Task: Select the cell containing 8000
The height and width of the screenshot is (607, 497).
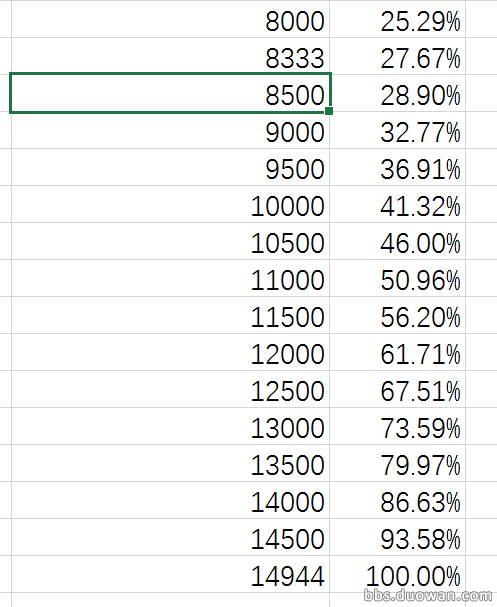Action: (x=170, y=19)
